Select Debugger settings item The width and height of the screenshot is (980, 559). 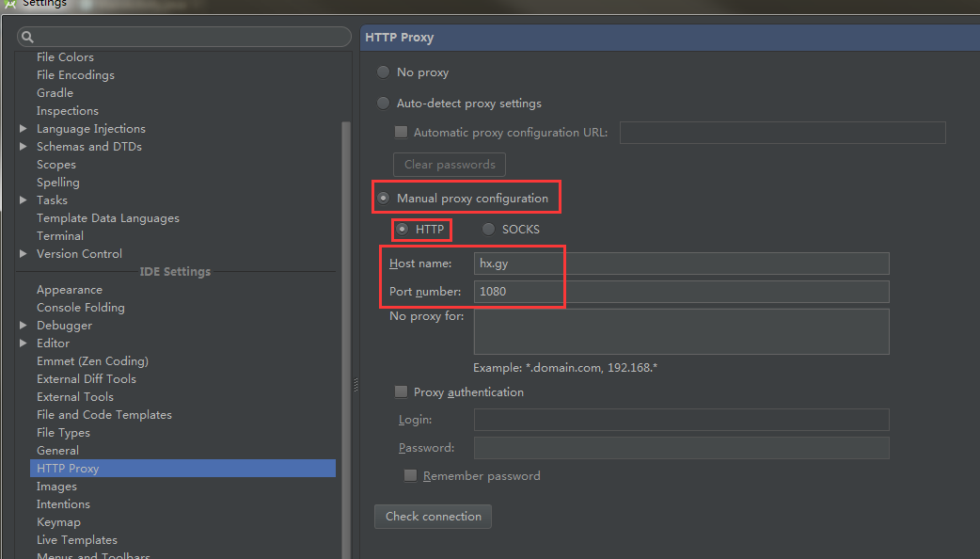pos(64,326)
